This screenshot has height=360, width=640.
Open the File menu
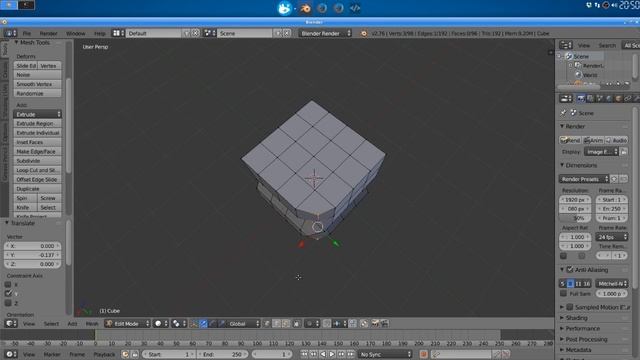[27, 33]
